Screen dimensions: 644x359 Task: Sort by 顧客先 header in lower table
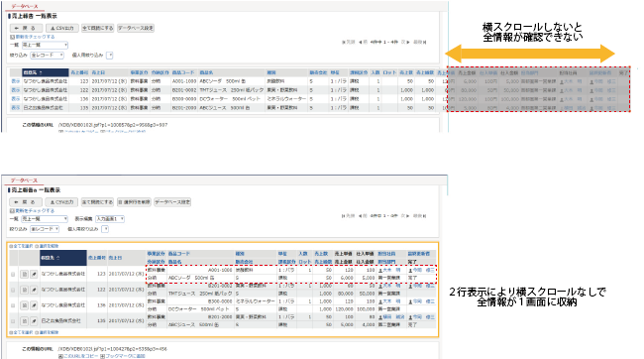(63, 258)
